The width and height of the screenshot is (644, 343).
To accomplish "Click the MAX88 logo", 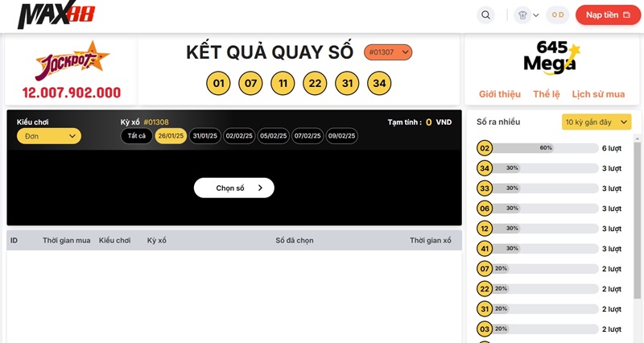I will pyautogui.click(x=56, y=14).
